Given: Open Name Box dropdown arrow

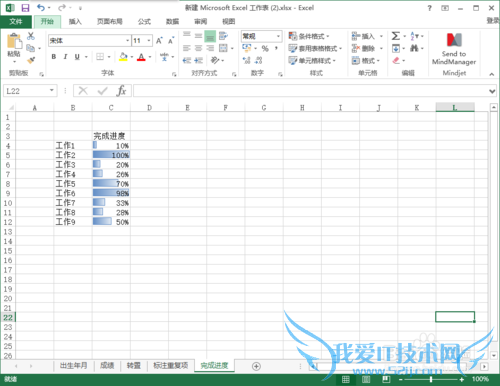Looking at the screenshot, I should pos(52,90).
